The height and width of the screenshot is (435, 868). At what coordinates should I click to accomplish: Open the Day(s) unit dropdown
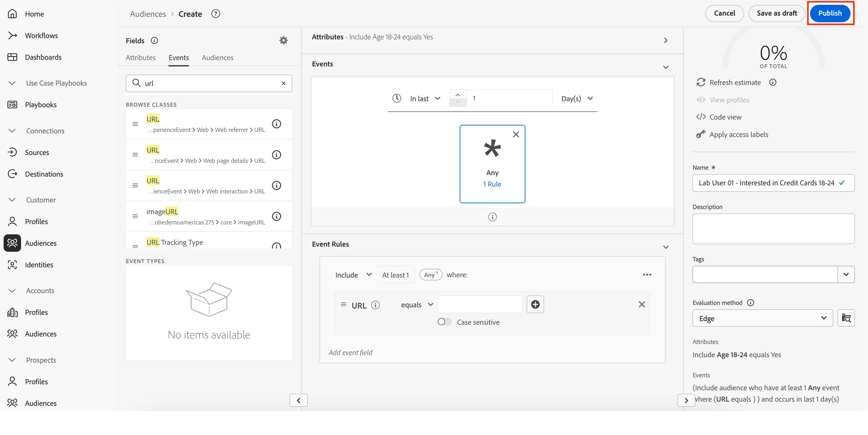pyautogui.click(x=577, y=99)
